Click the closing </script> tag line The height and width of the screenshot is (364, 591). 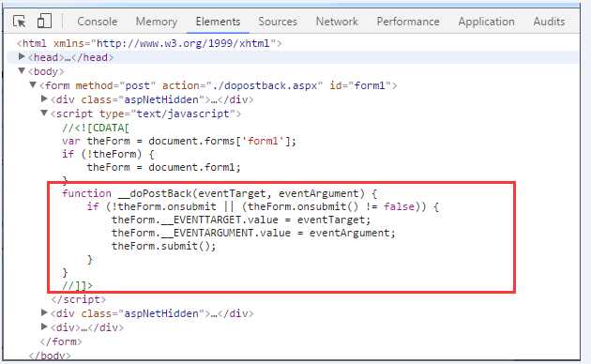tap(79, 299)
